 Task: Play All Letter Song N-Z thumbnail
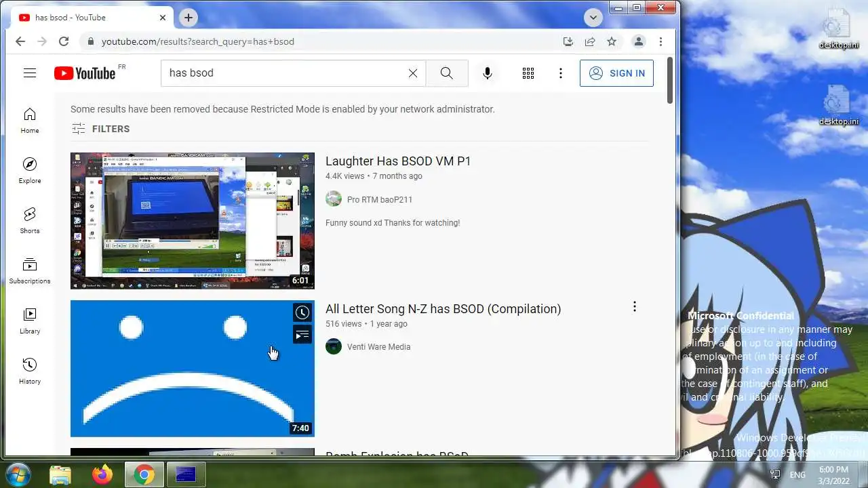coord(193,369)
